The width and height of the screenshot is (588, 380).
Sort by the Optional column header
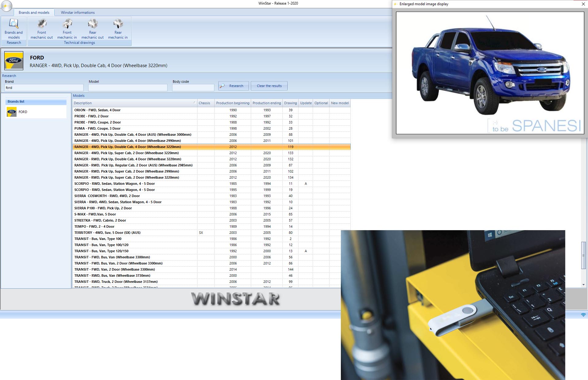(x=321, y=103)
